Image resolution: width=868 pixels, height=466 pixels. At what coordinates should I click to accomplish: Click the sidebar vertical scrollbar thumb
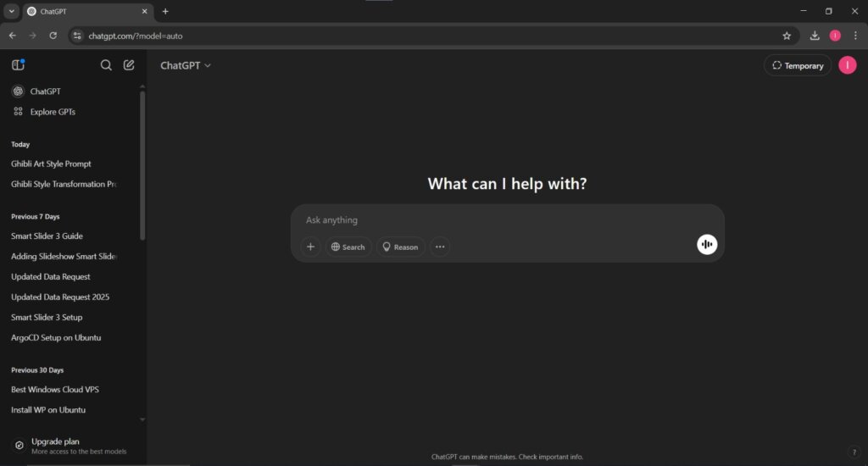[x=142, y=165]
